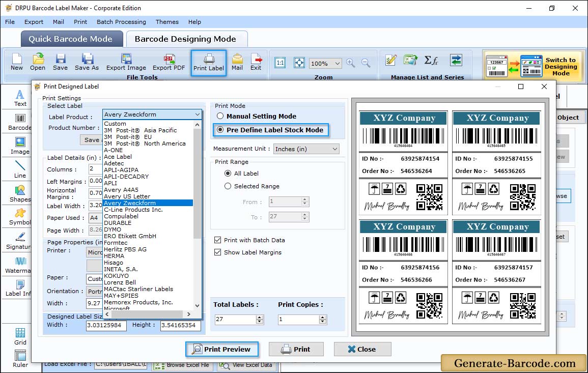Image resolution: width=588 pixels, height=373 pixels.
Task: Choose DYMO in label product list
Action: (x=113, y=229)
